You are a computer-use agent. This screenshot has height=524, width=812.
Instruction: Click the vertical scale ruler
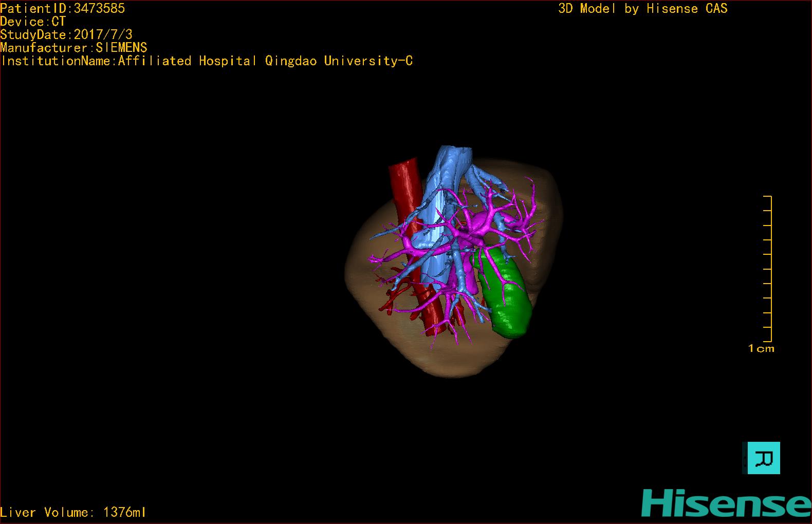pyautogui.click(x=768, y=269)
